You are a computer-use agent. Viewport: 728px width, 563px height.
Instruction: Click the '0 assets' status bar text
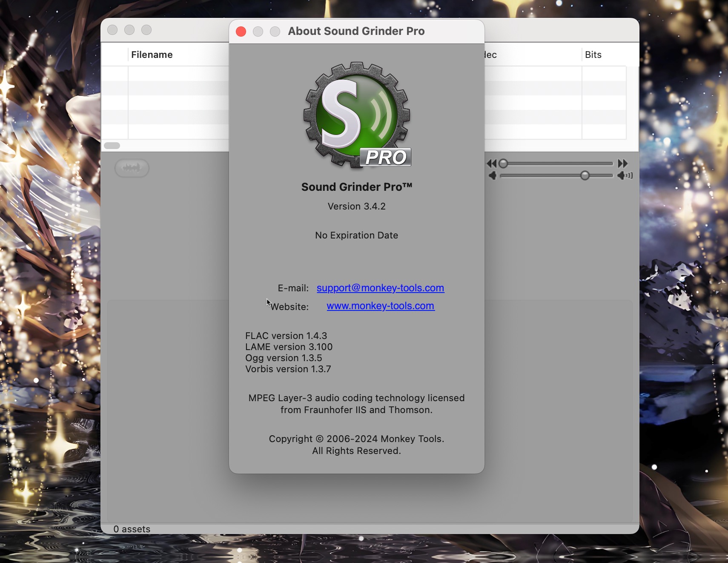tap(132, 529)
